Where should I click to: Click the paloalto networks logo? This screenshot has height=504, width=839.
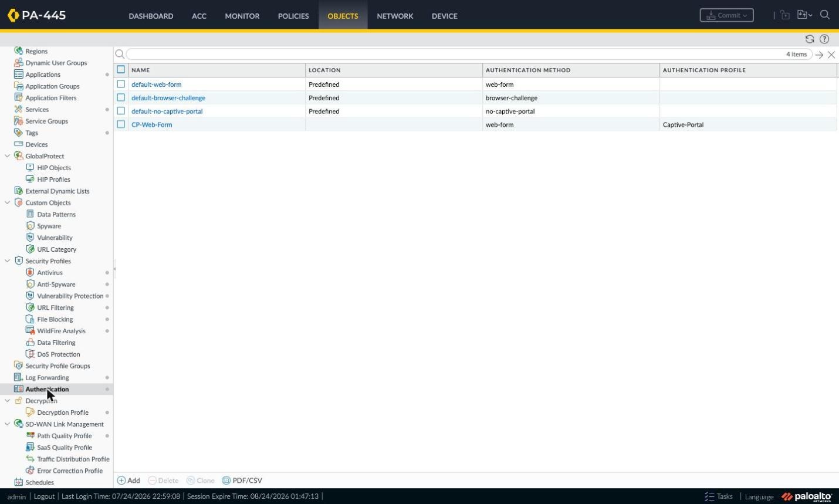pos(807,497)
